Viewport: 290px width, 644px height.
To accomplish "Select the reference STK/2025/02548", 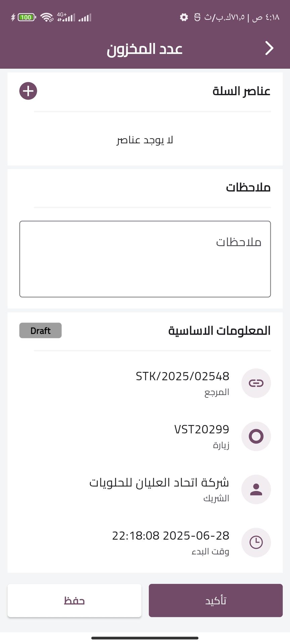I will 182,376.
